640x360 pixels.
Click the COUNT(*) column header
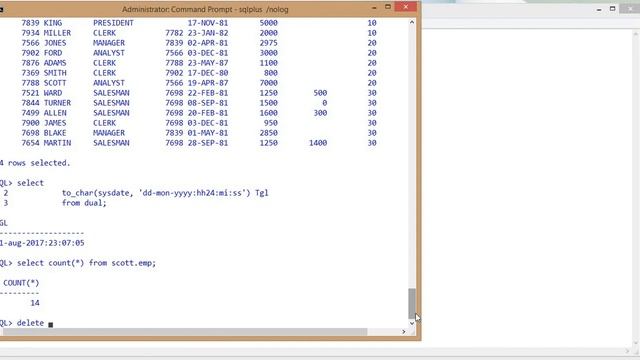click(21, 283)
